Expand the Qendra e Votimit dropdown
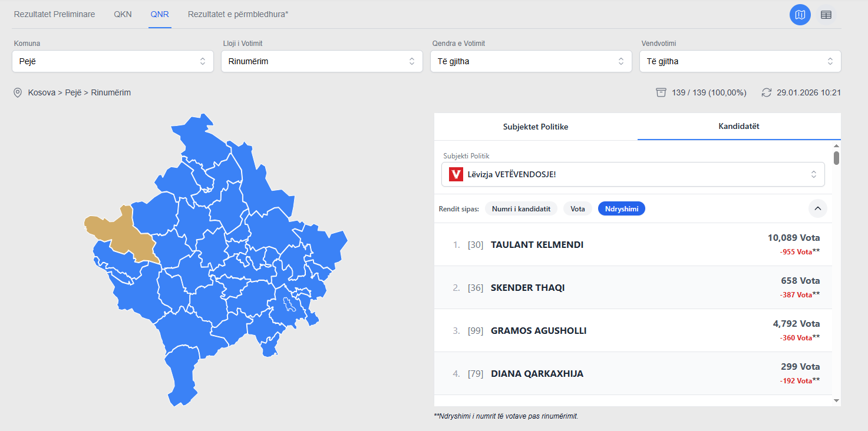Viewport: 868px width, 431px height. pos(531,61)
